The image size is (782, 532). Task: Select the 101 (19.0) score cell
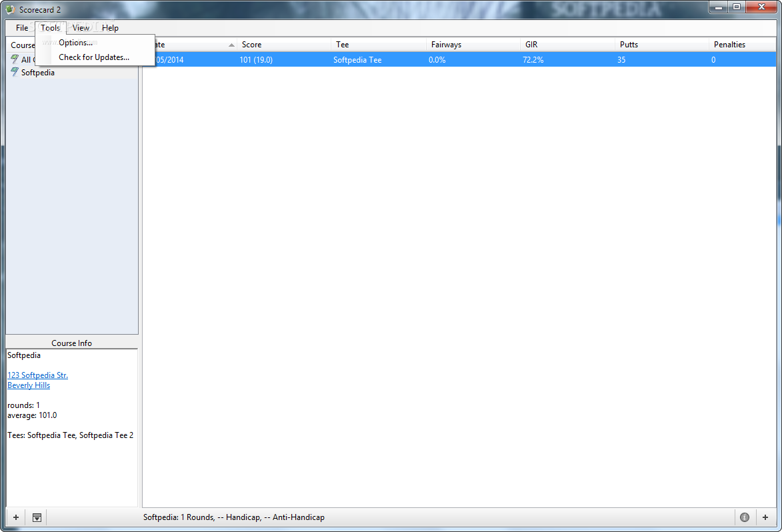coord(256,60)
